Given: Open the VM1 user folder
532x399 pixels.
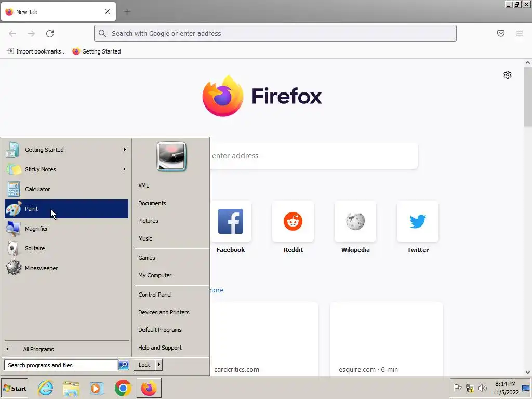Looking at the screenshot, I should pos(170,185).
